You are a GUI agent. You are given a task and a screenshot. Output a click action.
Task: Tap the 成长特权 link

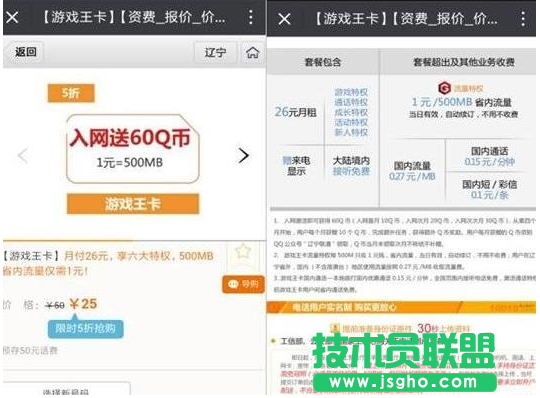[x=351, y=112]
